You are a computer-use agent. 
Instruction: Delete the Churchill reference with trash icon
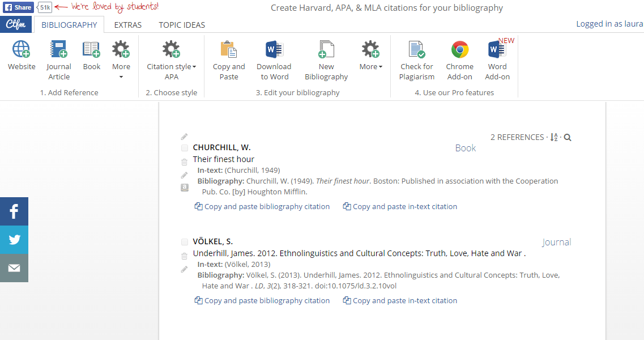(x=184, y=162)
